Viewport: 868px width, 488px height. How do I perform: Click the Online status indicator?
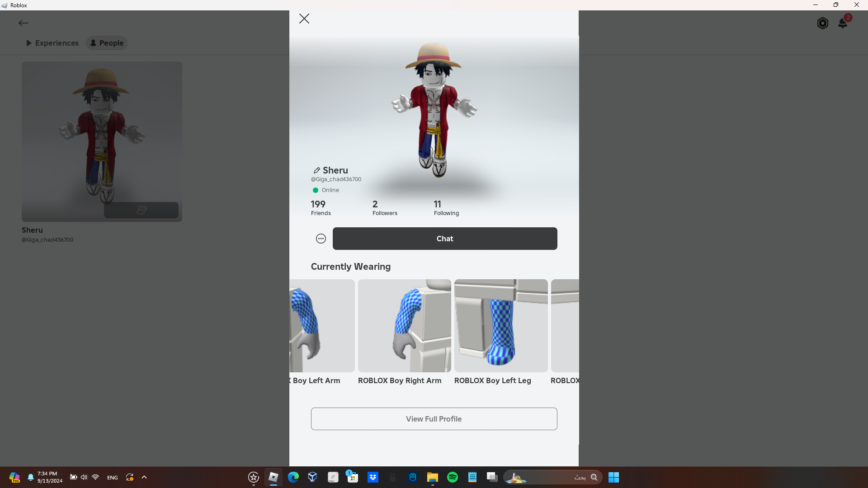(x=325, y=190)
